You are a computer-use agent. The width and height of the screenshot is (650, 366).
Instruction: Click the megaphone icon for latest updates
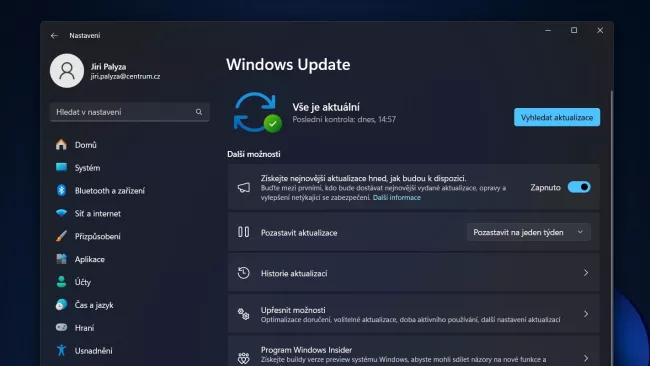click(x=244, y=187)
